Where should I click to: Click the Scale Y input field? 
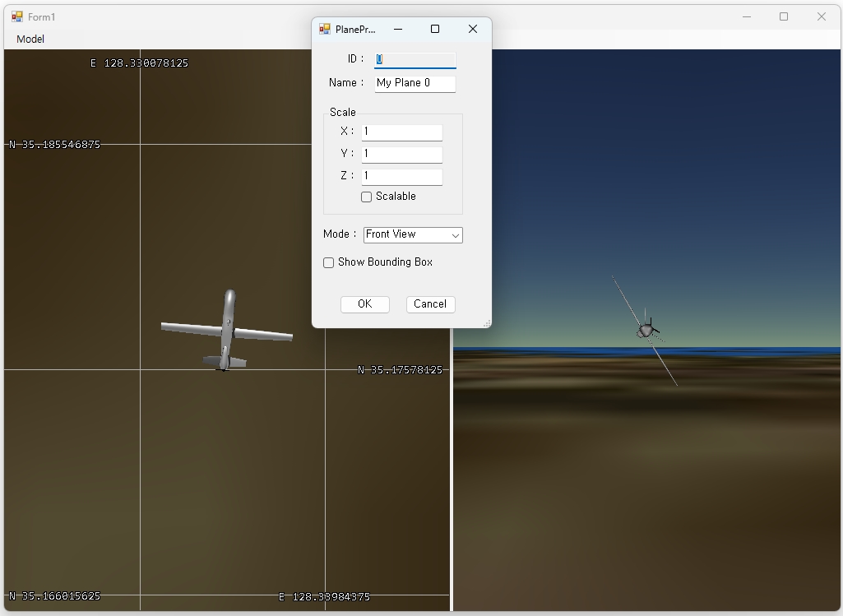point(402,155)
